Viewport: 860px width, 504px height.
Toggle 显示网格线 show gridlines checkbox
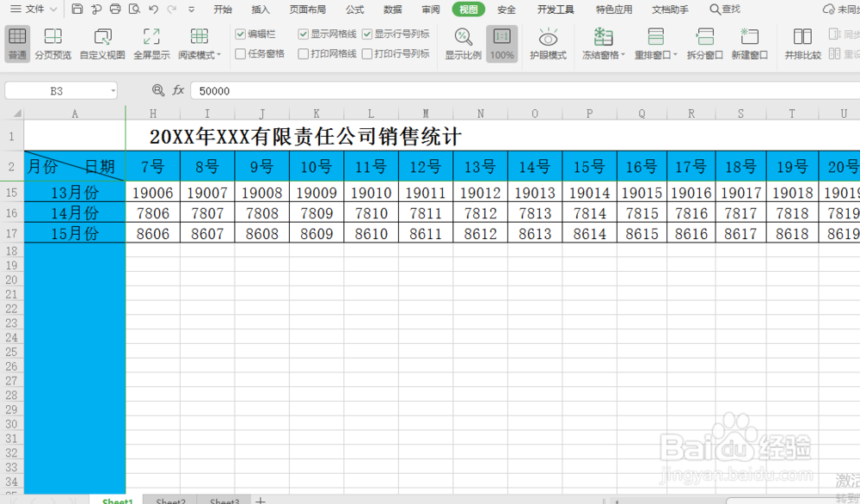[x=304, y=34]
